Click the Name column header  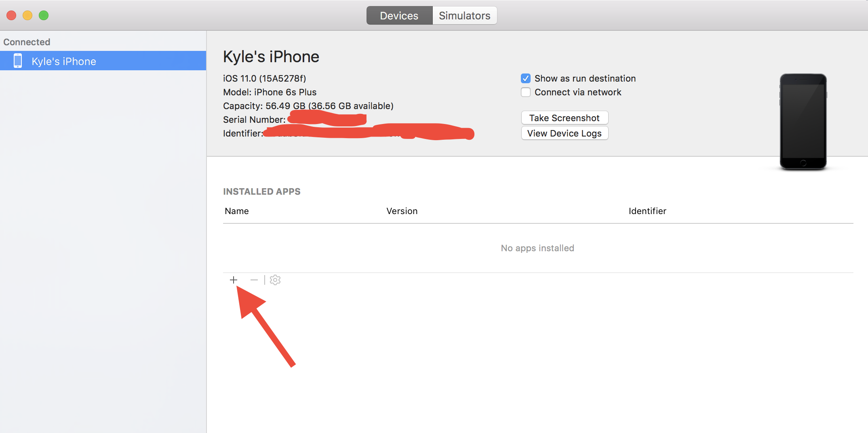[237, 211]
